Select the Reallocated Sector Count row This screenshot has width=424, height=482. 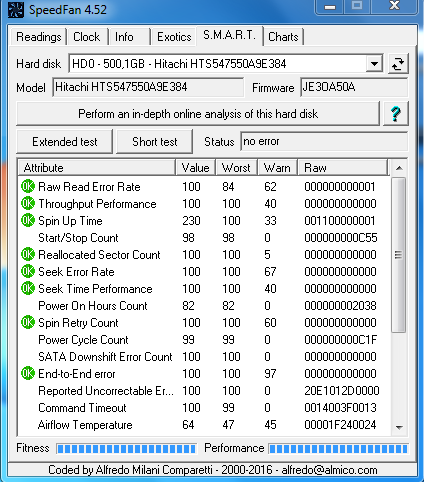pos(204,255)
